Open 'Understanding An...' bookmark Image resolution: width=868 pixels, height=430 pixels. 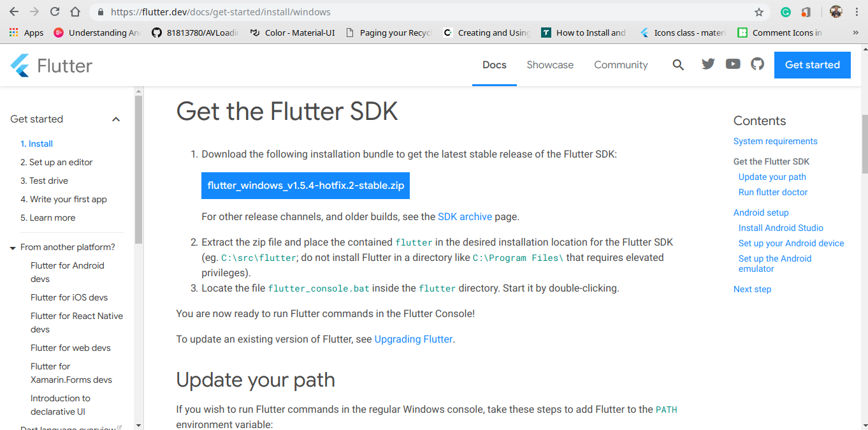coord(98,33)
